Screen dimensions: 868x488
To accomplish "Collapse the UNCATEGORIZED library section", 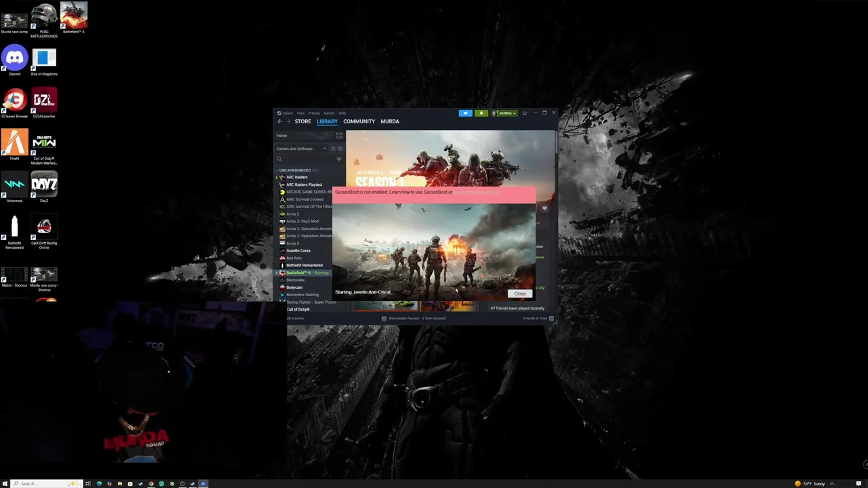I will click(294, 170).
